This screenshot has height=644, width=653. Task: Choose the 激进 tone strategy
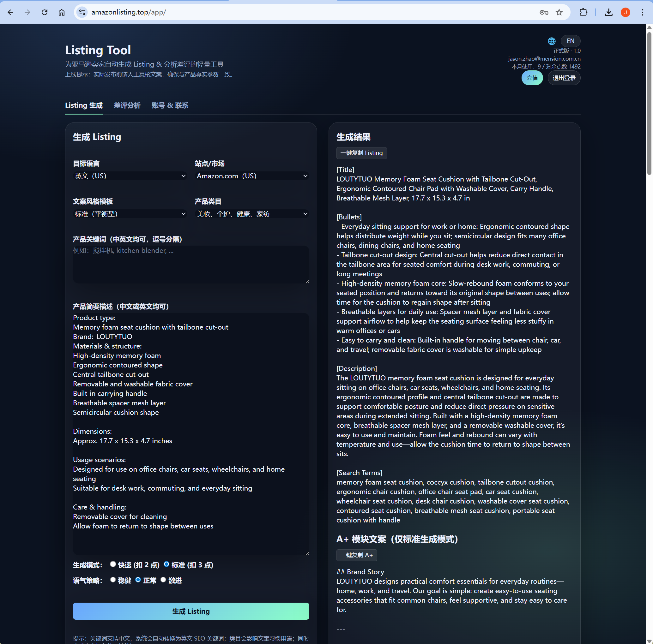coord(164,580)
